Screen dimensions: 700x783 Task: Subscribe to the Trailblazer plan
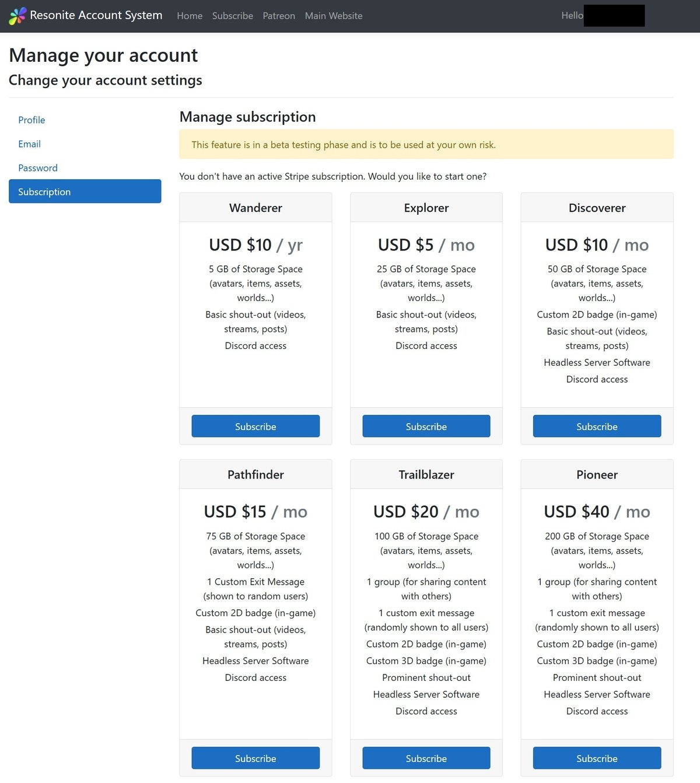tap(426, 758)
